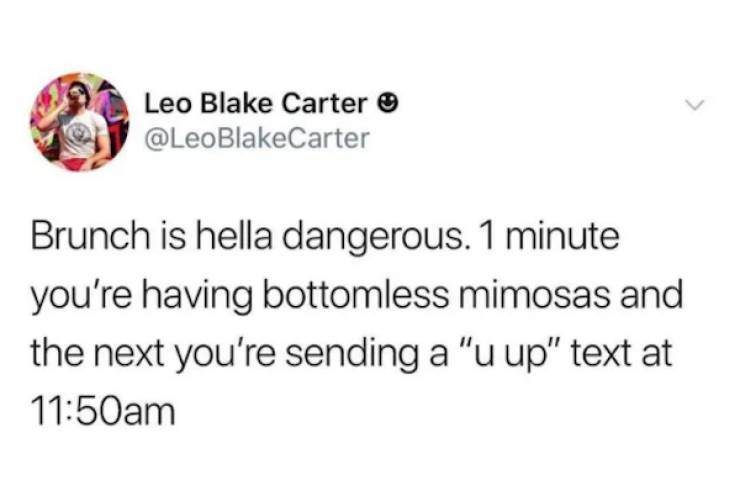Image resolution: width=740 pixels, height=501 pixels.
Task: Click the smiley emoji beside the name
Action: pyautogui.click(x=388, y=103)
